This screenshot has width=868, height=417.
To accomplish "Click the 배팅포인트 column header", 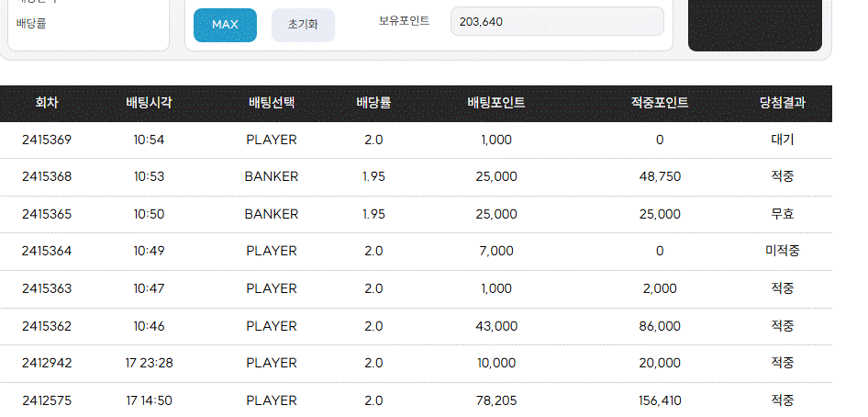I will pos(496,103).
